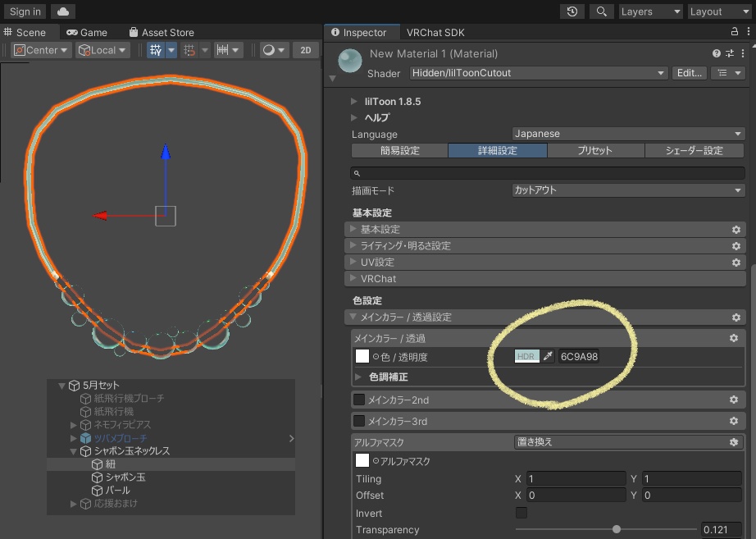
Task: Click the shading draw mode sphere icon
Action: click(x=269, y=50)
